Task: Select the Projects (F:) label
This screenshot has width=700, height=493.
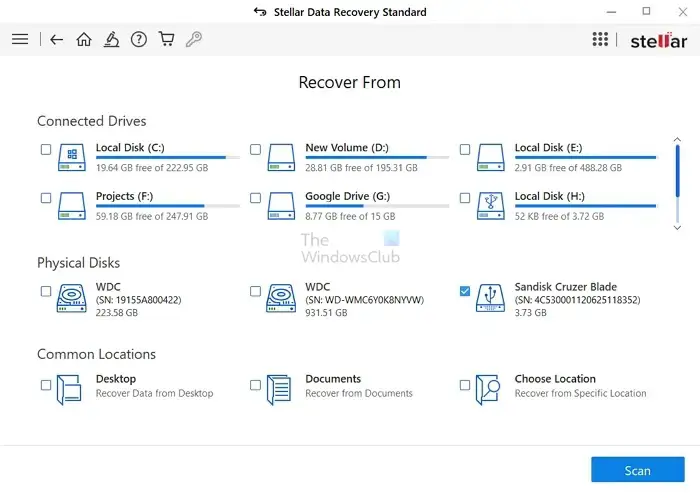Action: coord(125,196)
